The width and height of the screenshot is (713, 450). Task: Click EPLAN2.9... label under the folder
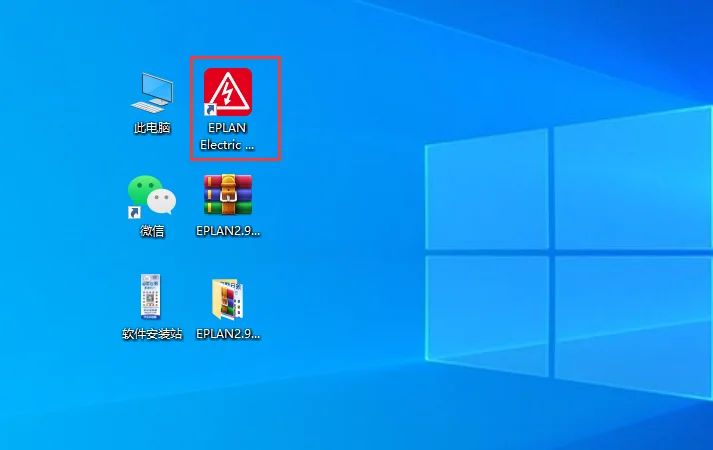[228, 334]
